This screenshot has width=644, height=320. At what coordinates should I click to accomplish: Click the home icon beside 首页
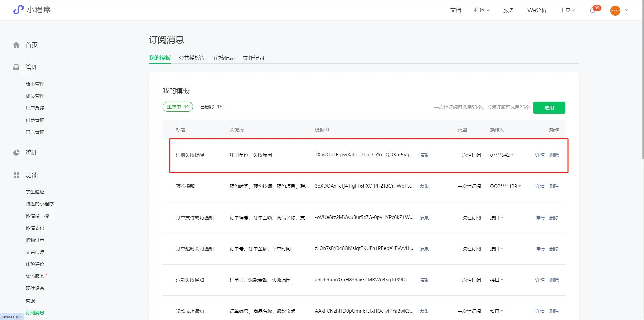pos(16,45)
